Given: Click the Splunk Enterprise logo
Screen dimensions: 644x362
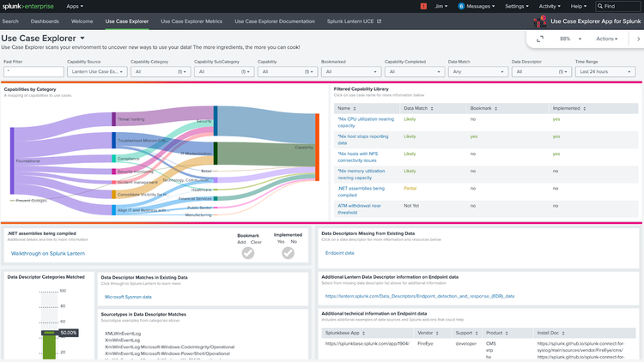Looking at the screenshot, I should (x=28, y=6).
